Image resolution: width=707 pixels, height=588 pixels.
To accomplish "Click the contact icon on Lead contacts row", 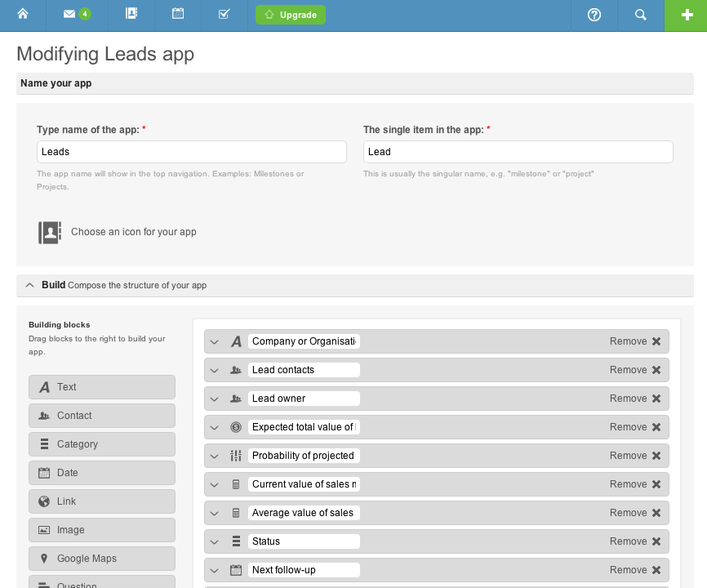I will tap(236, 370).
